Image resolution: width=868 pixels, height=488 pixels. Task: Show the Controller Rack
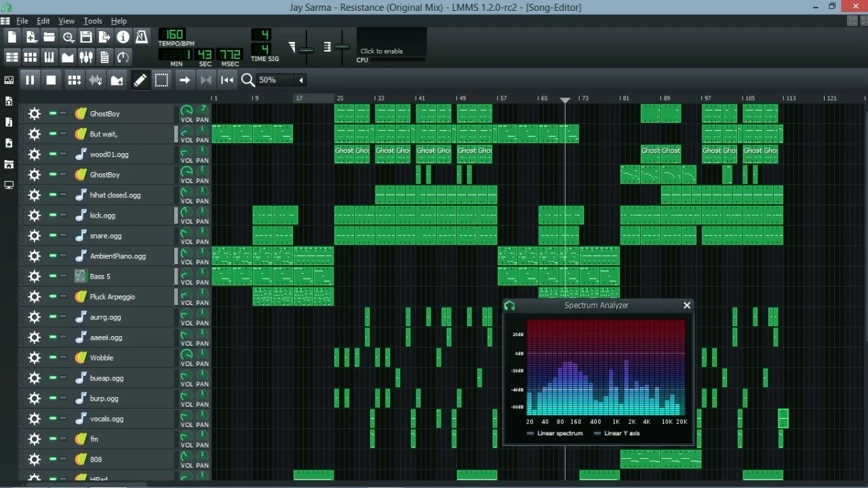pos(123,57)
